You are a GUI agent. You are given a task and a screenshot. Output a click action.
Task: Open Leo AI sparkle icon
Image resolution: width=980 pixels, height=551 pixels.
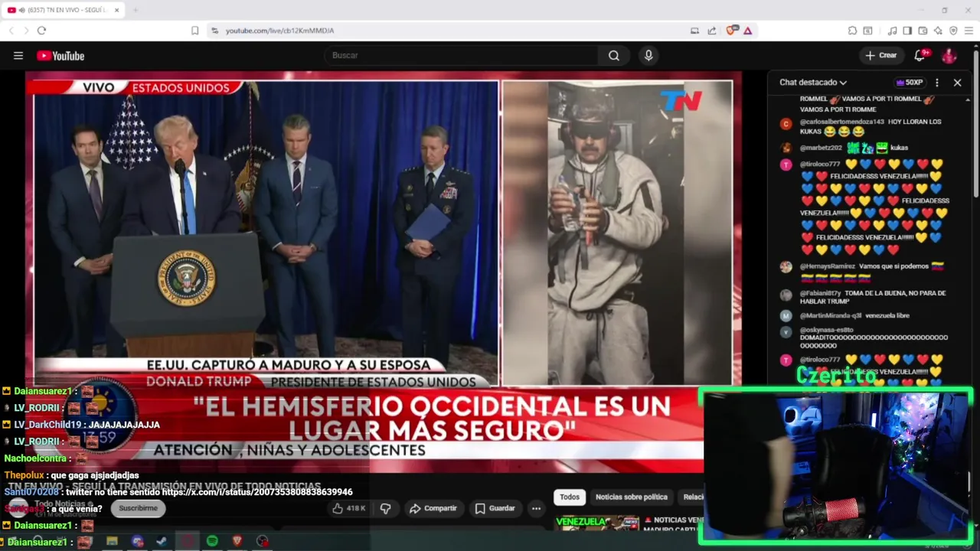pos(938,31)
